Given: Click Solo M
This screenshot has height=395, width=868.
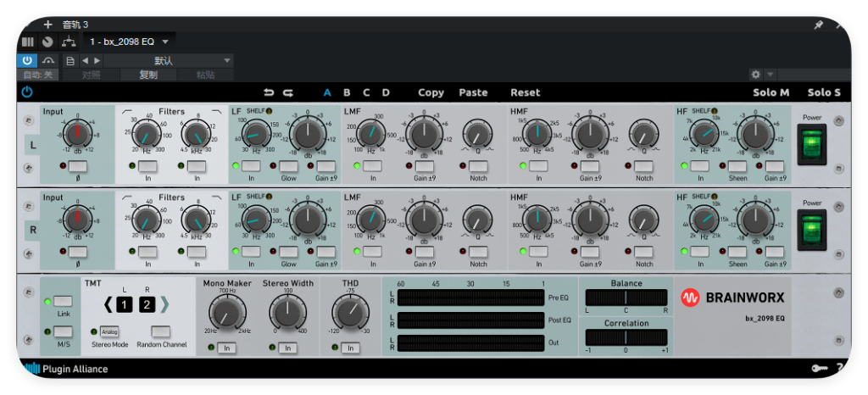Looking at the screenshot, I should pyautogui.click(x=771, y=92).
